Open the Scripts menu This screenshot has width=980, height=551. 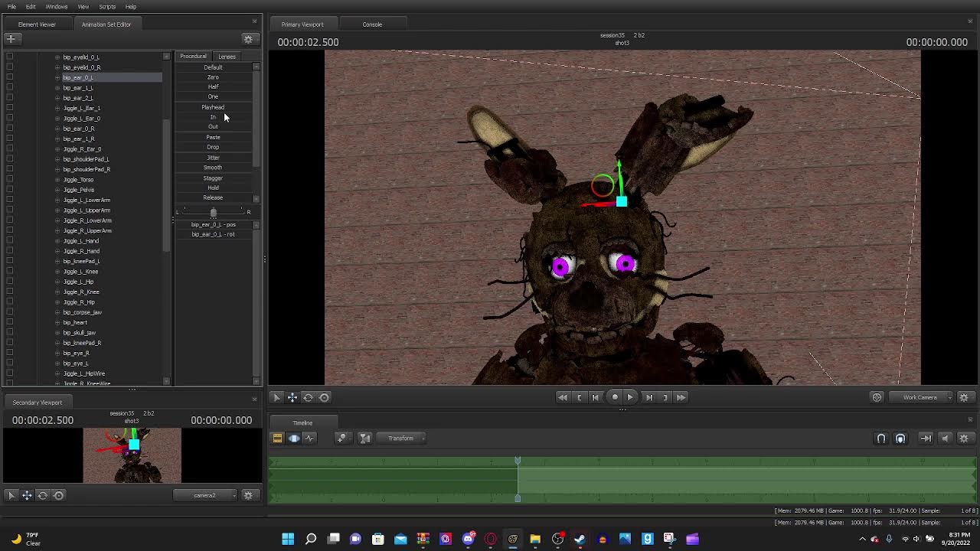pyautogui.click(x=107, y=7)
